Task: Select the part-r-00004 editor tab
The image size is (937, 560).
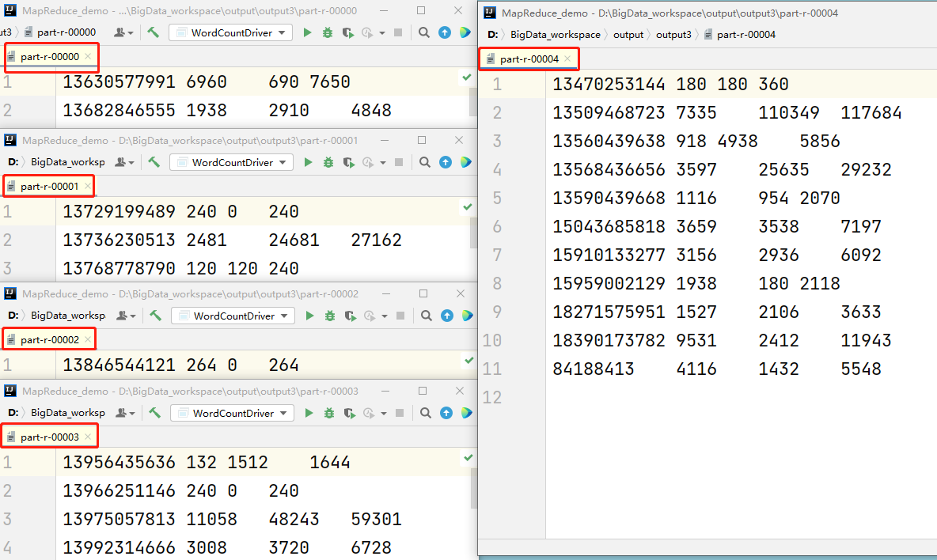Action: tap(529, 59)
